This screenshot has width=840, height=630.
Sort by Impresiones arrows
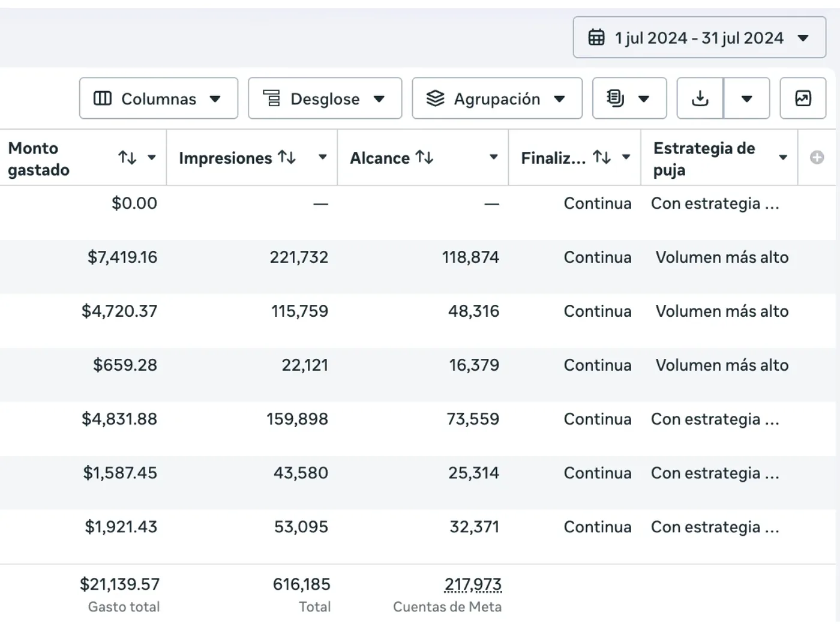tap(287, 158)
